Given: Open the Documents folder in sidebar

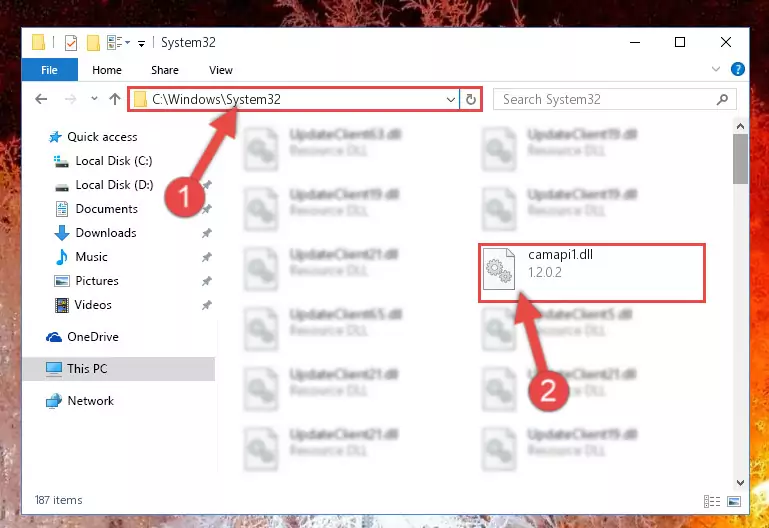Looking at the screenshot, I should point(106,209).
